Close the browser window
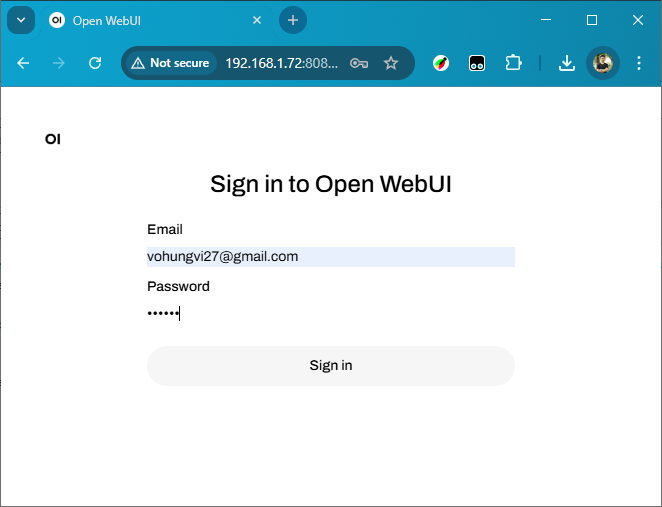The height and width of the screenshot is (507, 662). pyautogui.click(x=638, y=20)
